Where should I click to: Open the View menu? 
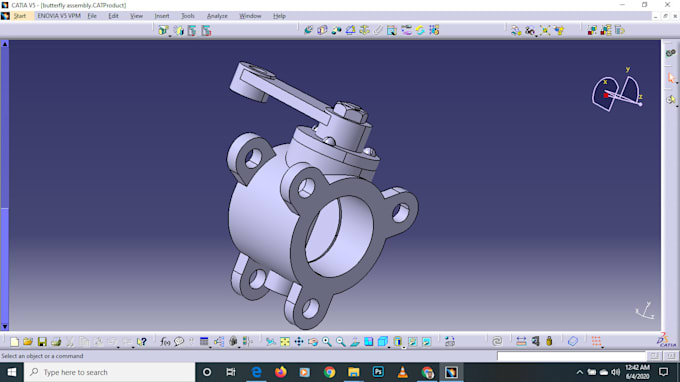coord(136,16)
